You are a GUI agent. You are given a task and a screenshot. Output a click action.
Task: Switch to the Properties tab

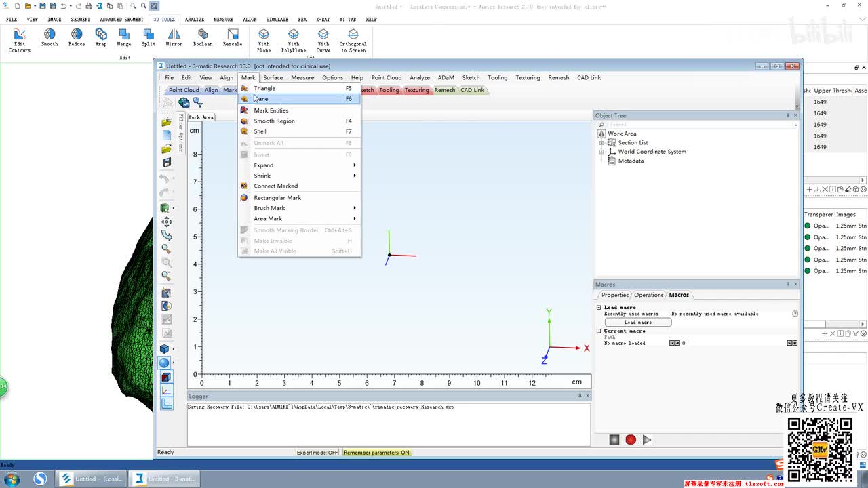(615, 295)
